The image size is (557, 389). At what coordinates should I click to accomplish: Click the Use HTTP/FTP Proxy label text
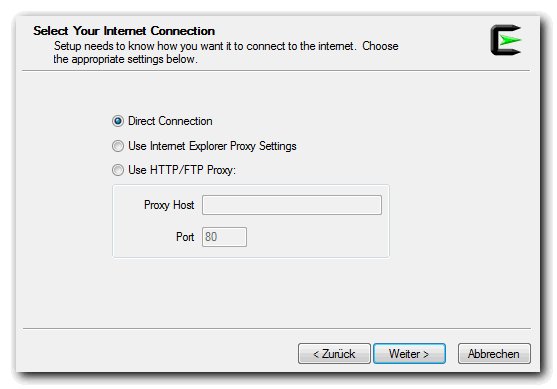pyautogui.click(x=182, y=170)
